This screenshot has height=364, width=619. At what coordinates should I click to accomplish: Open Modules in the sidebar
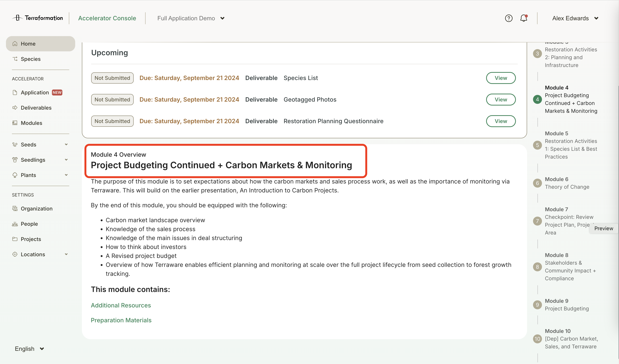pos(31,123)
